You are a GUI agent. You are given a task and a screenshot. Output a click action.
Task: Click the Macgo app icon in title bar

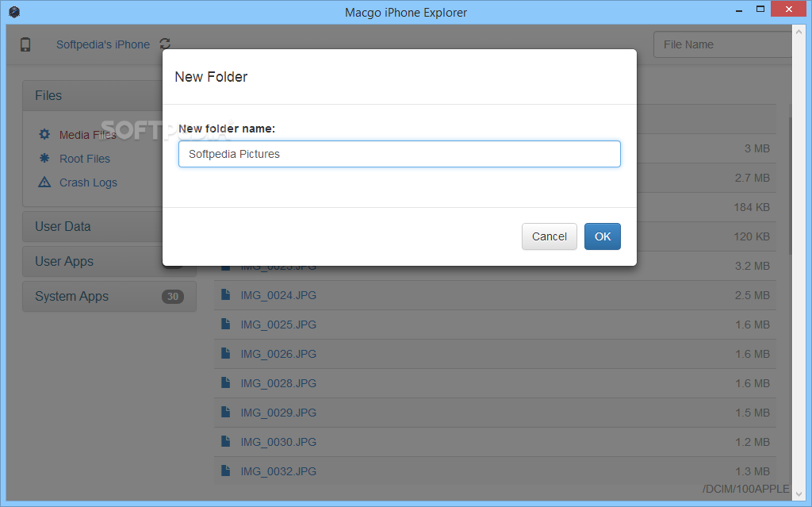[14, 11]
